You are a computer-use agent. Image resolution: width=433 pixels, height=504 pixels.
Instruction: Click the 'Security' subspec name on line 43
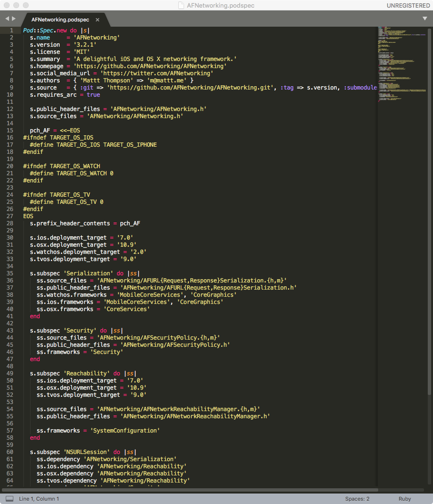pyautogui.click(x=80, y=331)
